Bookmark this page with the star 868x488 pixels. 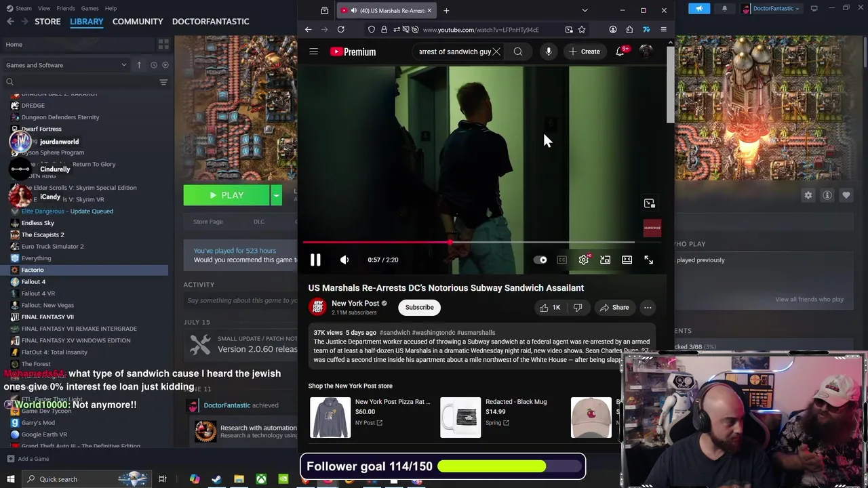pyautogui.click(x=582, y=29)
